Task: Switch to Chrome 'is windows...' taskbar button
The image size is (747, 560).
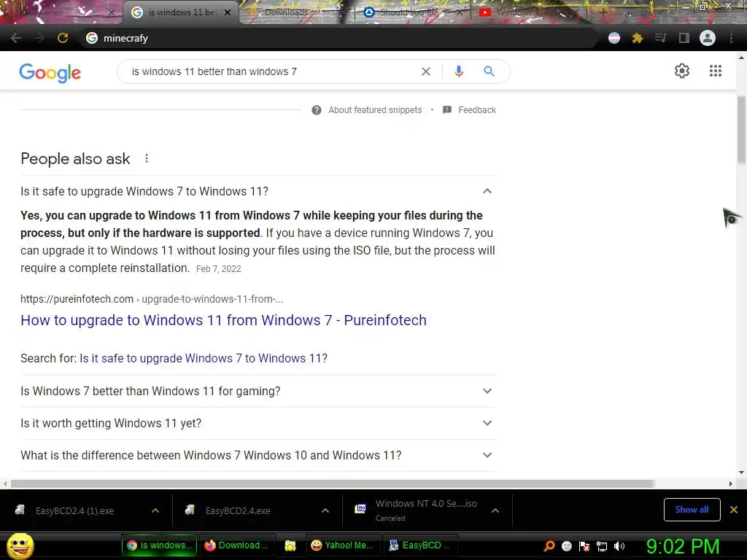Action: pos(159,545)
